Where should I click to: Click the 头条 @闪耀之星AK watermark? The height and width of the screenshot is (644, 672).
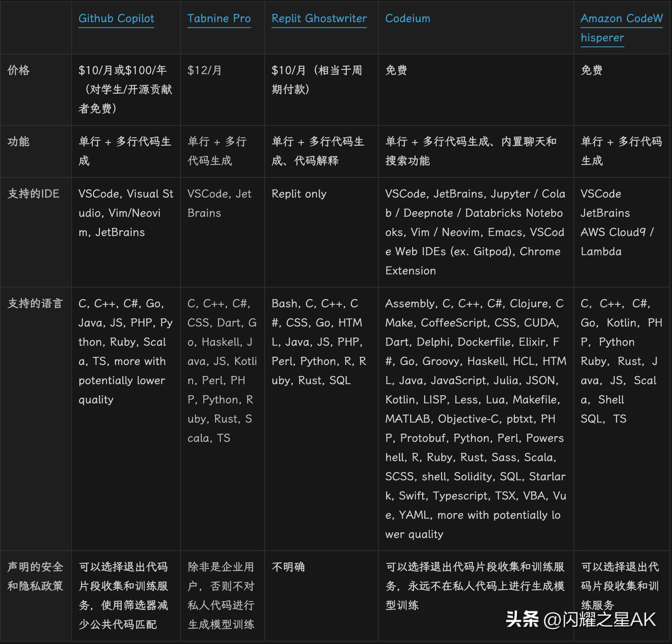pos(581,619)
